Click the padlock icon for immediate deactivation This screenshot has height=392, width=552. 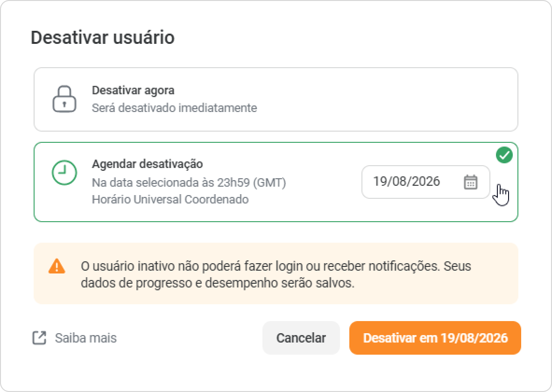(x=64, y=99)
